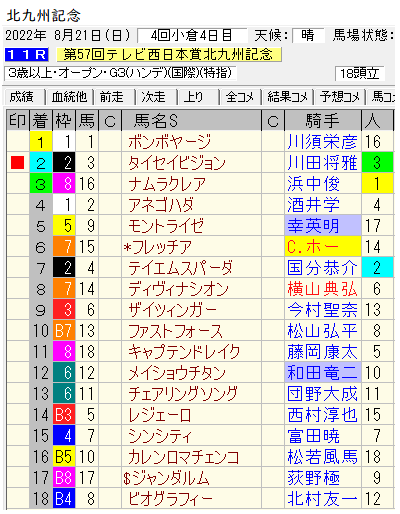Select horse name レジェーロ
Image resolution: width=400 pixels, height=514 pixels.
159,415
